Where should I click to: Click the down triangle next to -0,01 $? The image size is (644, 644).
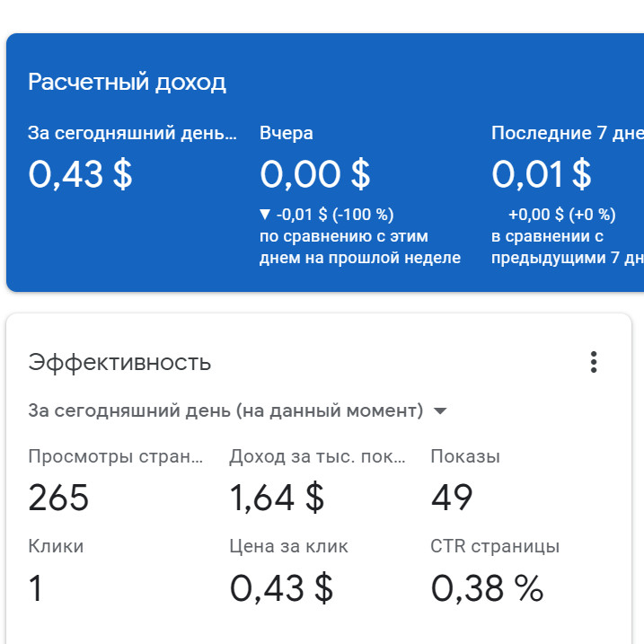pos(264,215)
